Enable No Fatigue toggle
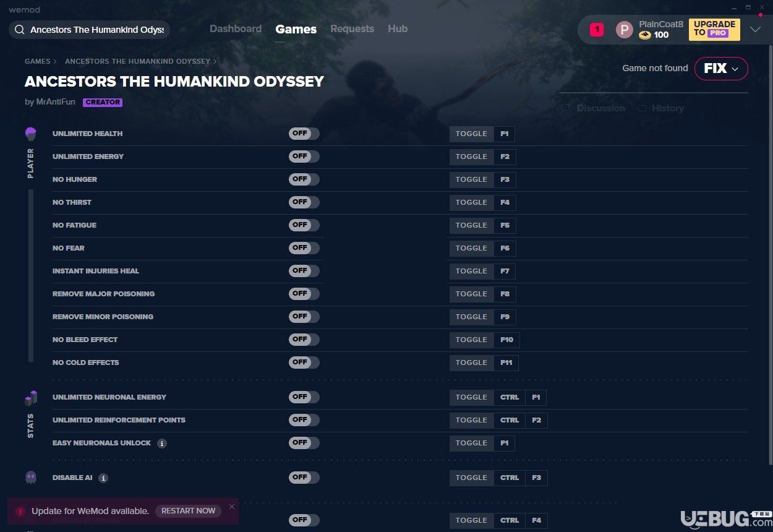The image size is (773, 532). pyautogui.click(x=304, y=225)
